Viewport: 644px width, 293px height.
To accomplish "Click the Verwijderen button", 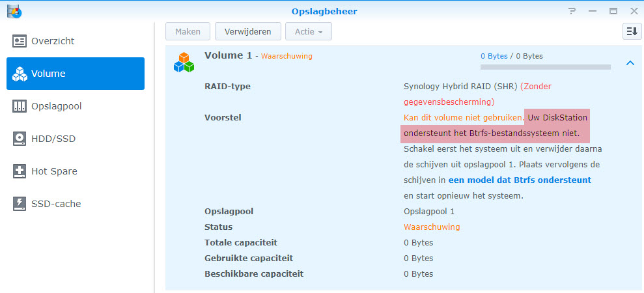I will click(x=247, y=31).
